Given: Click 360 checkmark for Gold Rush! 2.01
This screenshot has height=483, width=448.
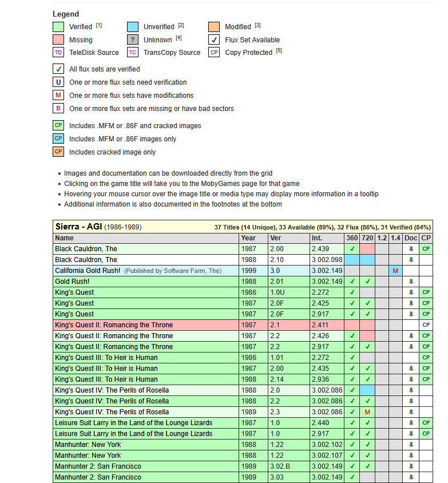Looking at the screenshot, I should 352,282.
